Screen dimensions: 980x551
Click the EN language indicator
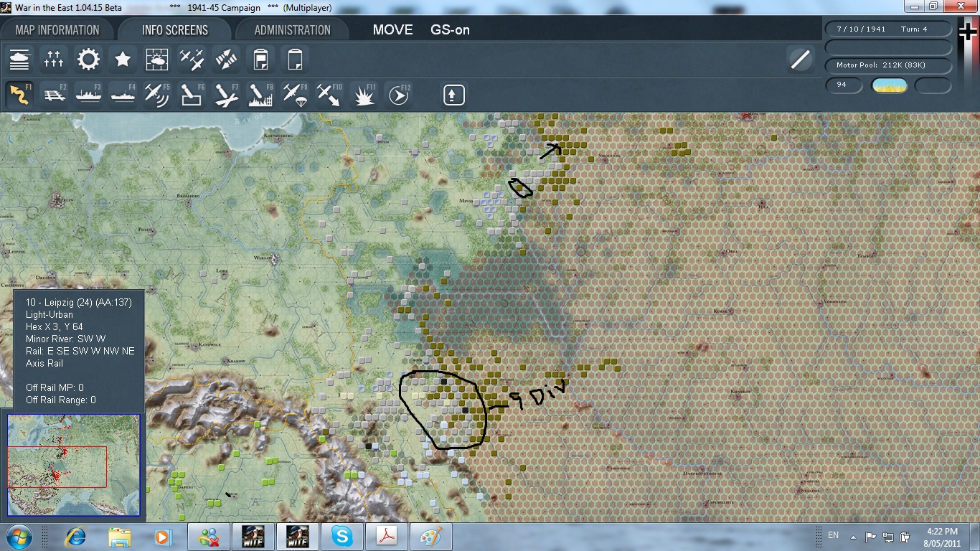coord(833,535)
